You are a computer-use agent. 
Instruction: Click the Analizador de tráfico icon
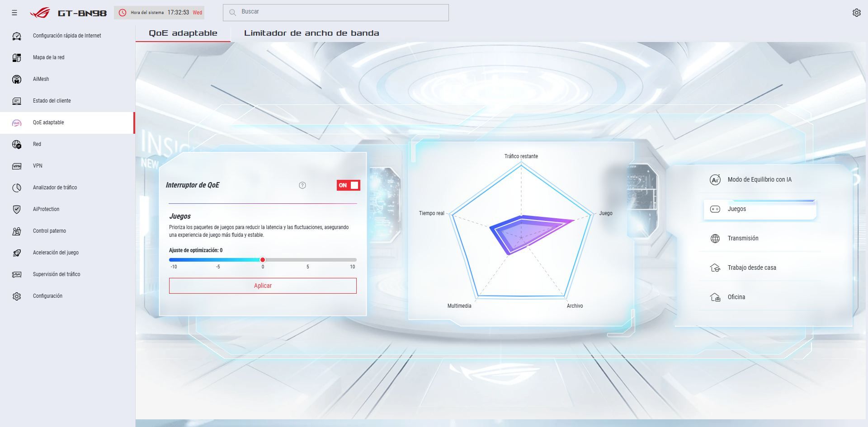pyautogui.click(x=17, y=188)
